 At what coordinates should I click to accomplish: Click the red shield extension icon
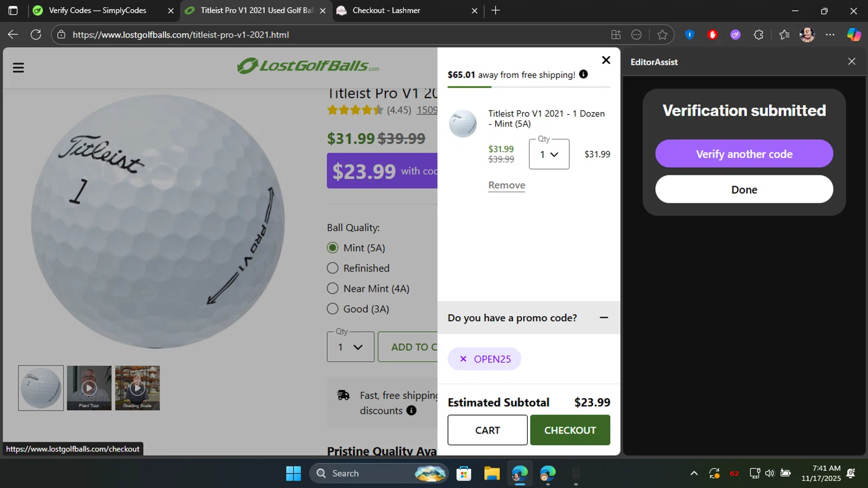tap(713, 35)
